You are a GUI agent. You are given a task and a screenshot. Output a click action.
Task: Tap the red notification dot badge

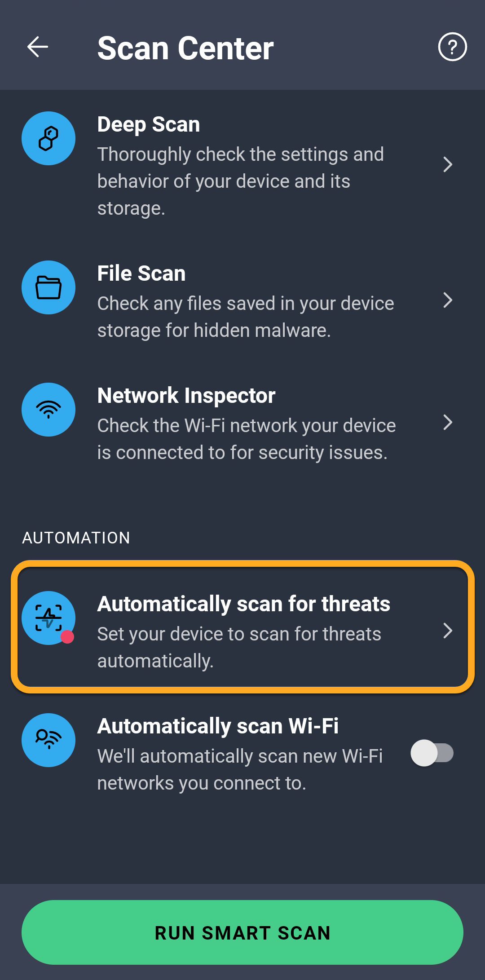coord(67,637)
